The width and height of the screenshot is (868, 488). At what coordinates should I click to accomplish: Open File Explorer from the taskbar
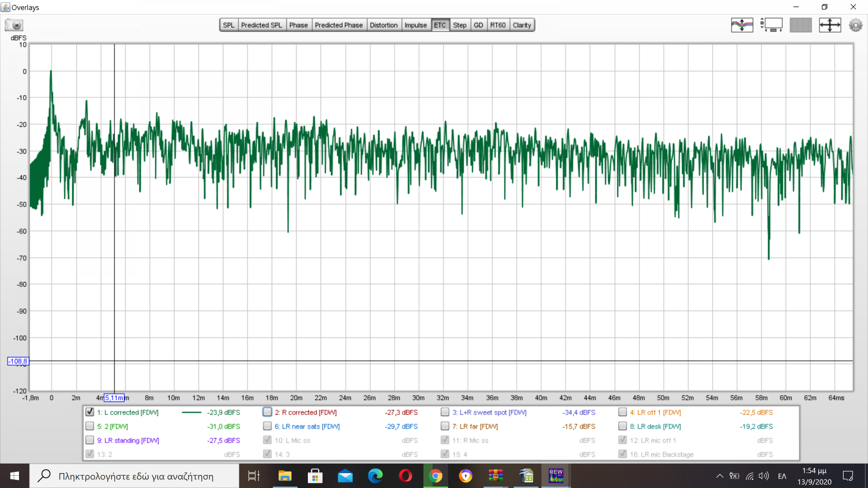point(285,476)
